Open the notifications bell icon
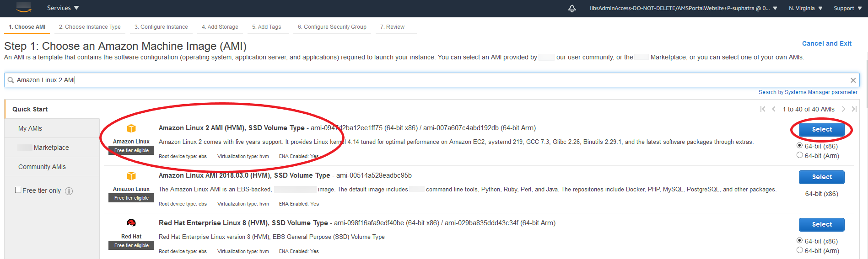The height and width of the screenshot is (259, 868). (x=572, y=8)
